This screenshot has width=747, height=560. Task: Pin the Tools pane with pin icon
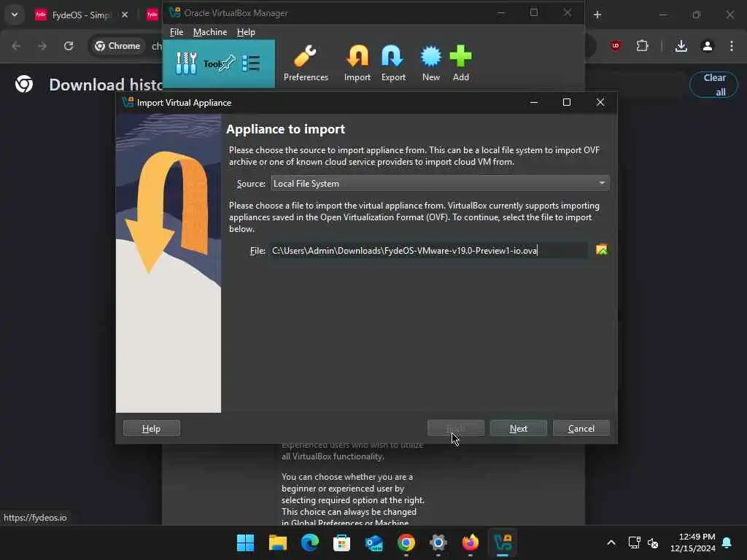coord(228,63)
